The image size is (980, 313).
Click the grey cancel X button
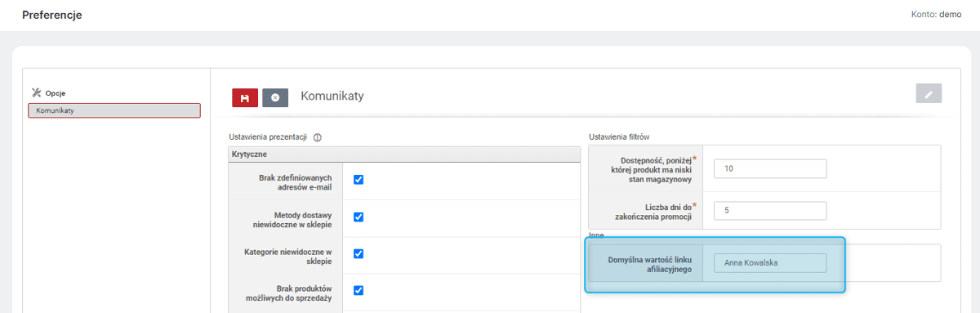coord(275,97)
